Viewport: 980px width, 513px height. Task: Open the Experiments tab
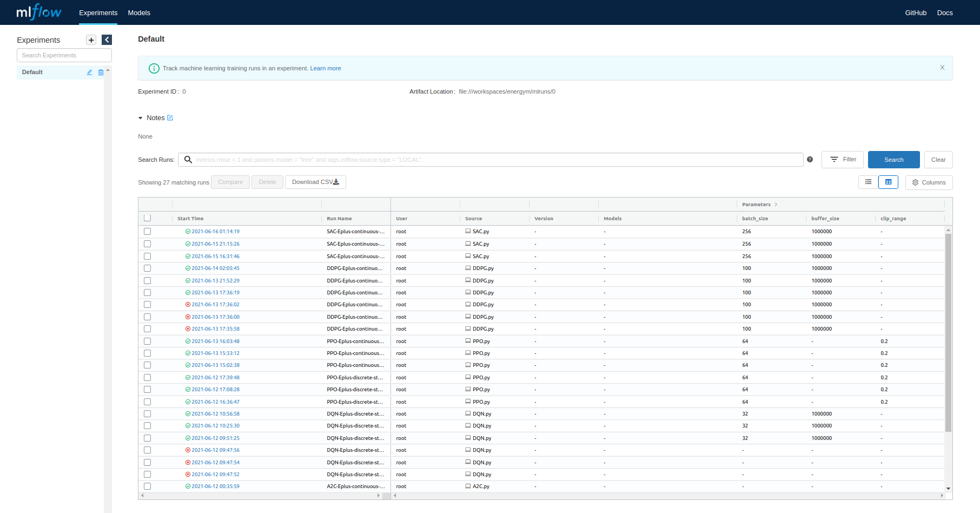pos(98,13)
